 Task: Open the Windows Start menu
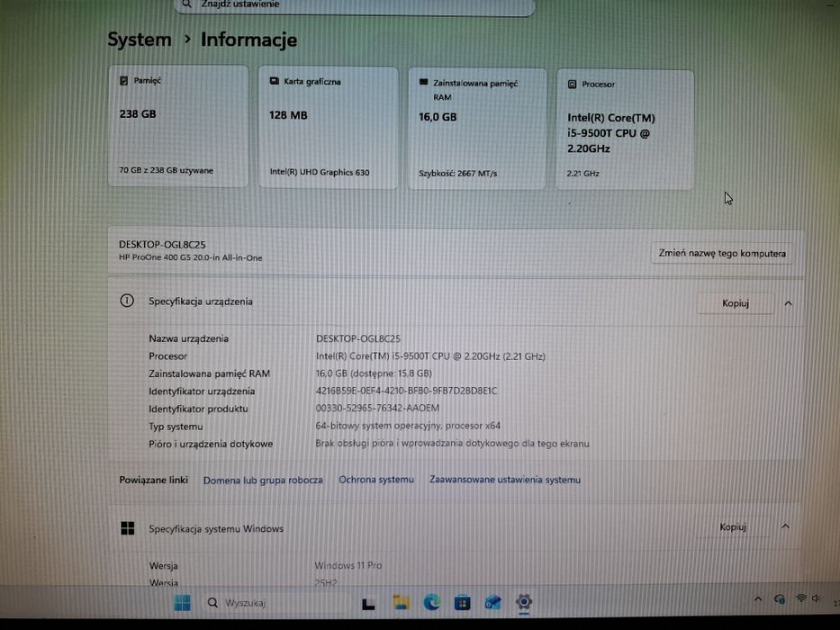click(x=182, y=602)
